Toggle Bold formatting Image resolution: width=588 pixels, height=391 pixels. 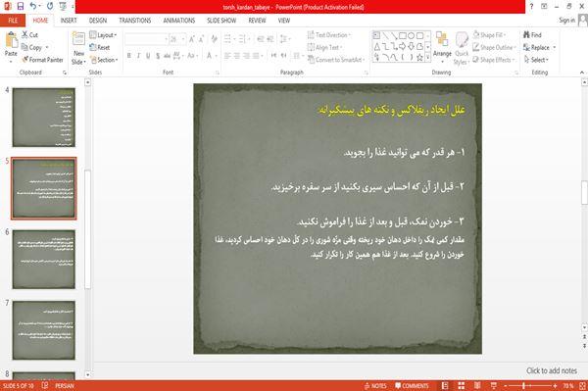coord(129,56)
